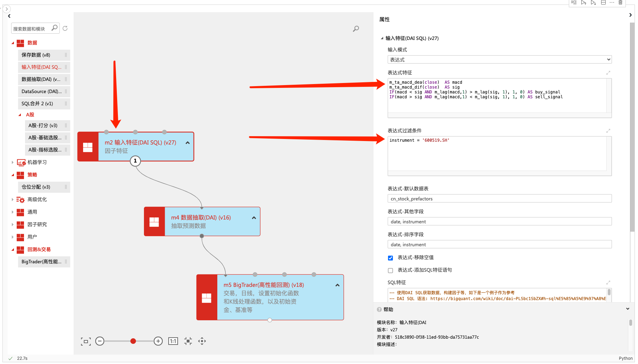The width and height of the screenshot is (638, 364).
Task: Select the 数据抽取(DAI) module in sidebar
Action: pyautogui.click(x=41, y=79)
